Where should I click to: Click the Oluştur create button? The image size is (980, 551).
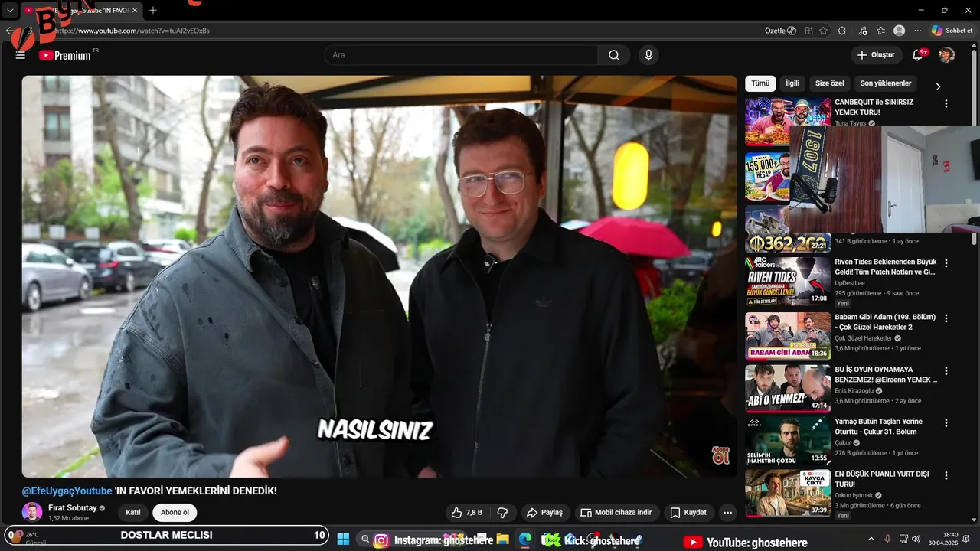(x=876, y=55)
